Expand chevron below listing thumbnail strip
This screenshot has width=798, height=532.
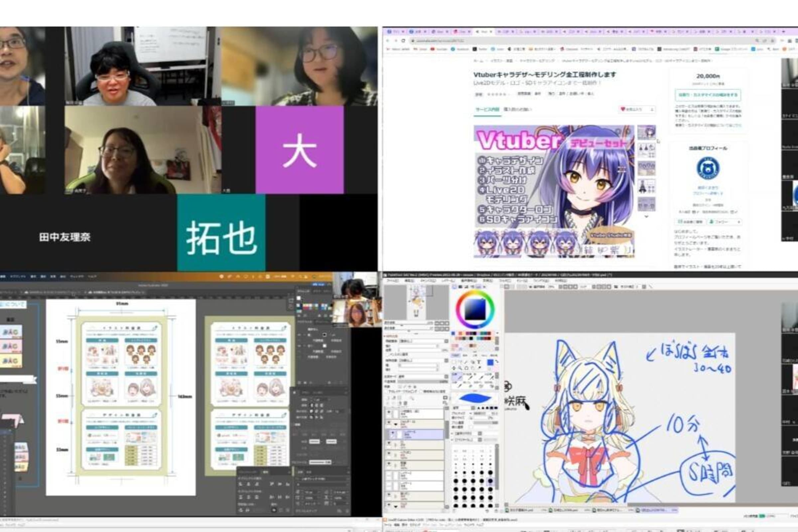646,216
